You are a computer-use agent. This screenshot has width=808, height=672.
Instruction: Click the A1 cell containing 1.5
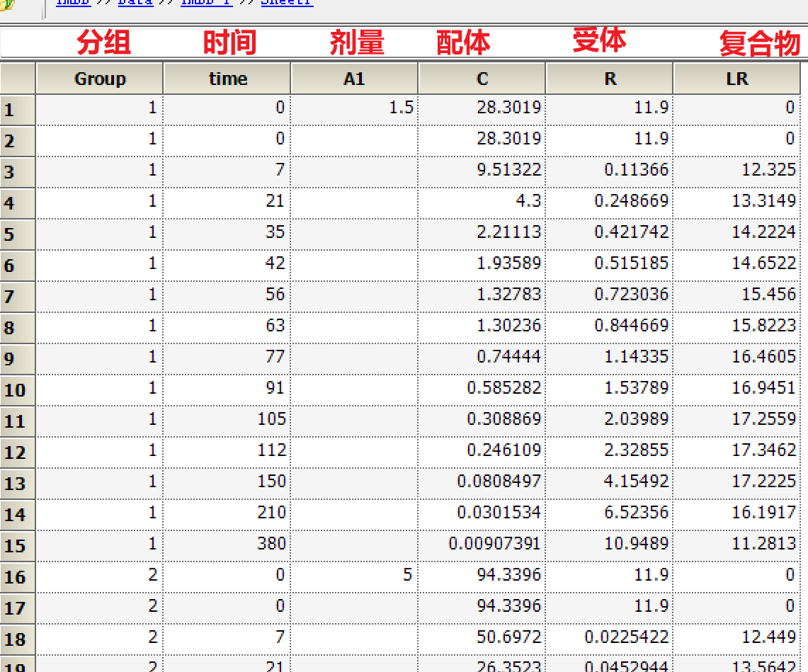355,108
